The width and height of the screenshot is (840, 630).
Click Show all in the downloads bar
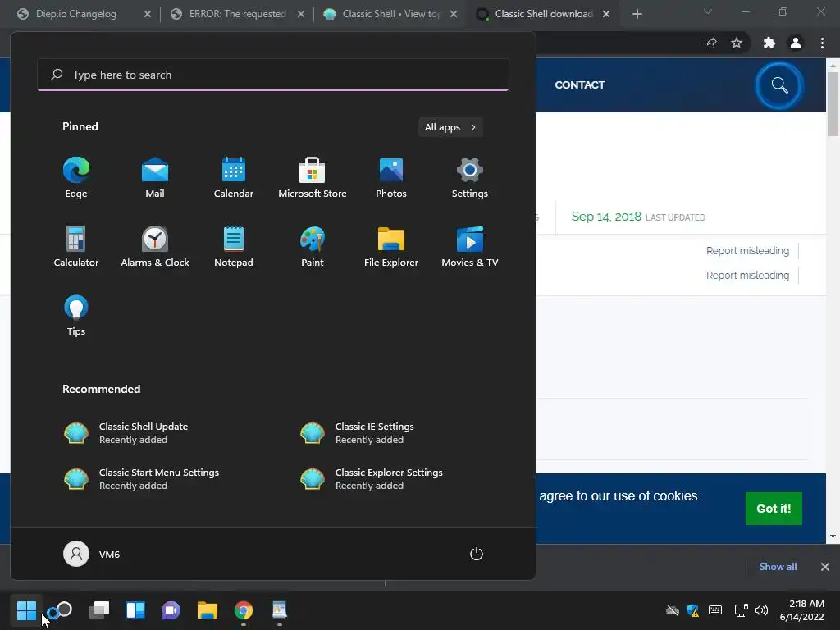778,567
